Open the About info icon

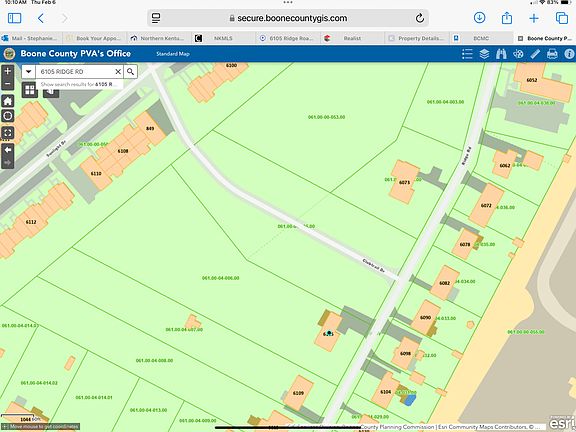(569, 54)
